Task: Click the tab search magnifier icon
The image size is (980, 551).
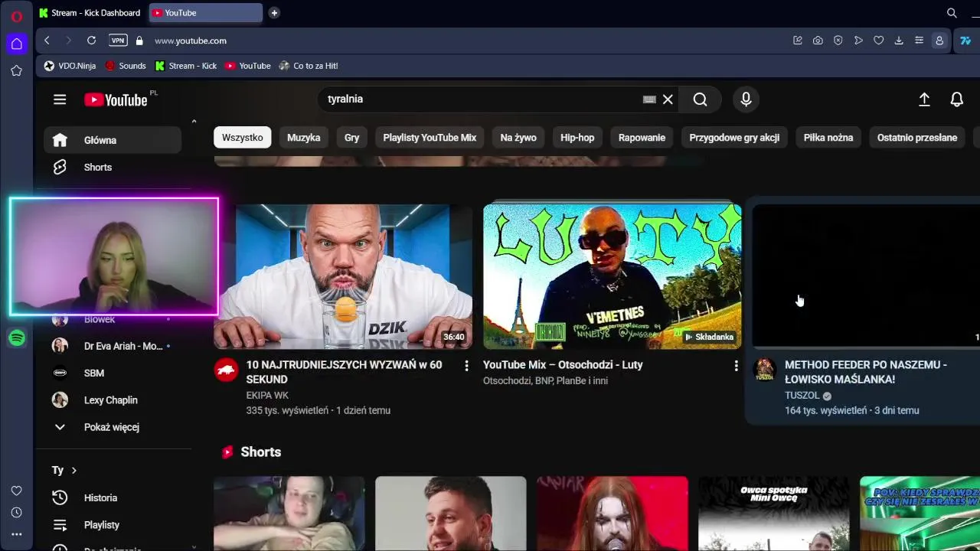Action: click(952, 13)
